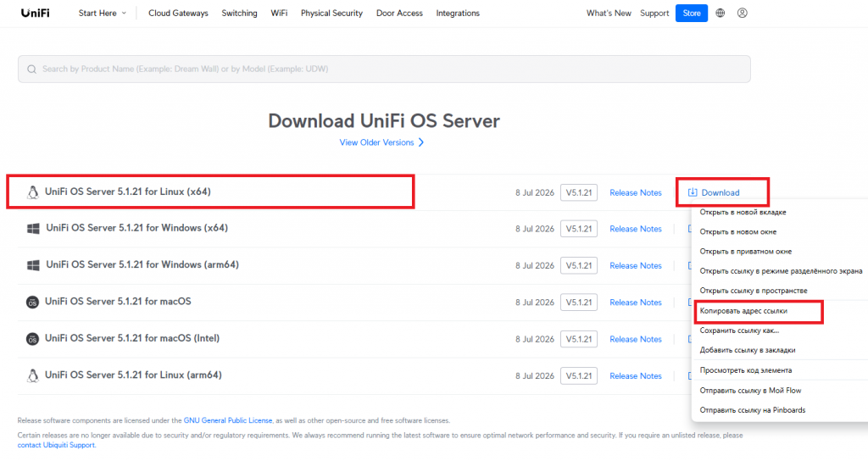Click View Older Versions link
Screen dimensions: 868x461
pyautogui.click(x=376, y=142)
